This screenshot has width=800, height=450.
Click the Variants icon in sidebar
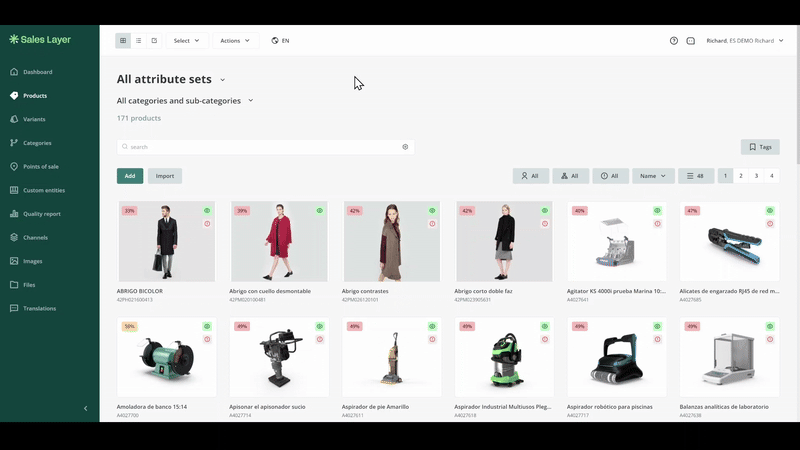pyautogui.click(x=14, y=119)
